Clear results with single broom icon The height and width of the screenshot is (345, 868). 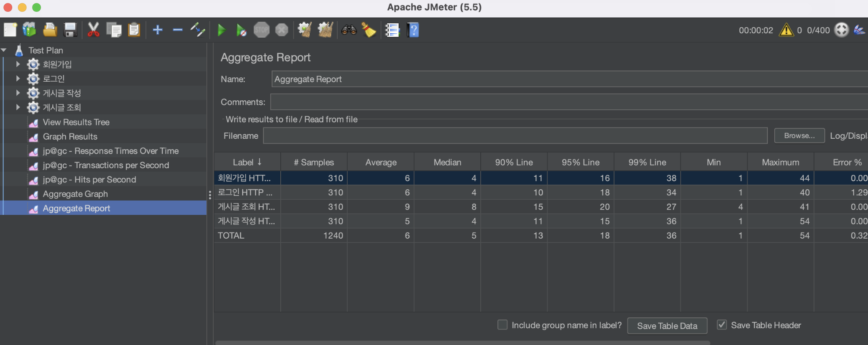(305, 30)
